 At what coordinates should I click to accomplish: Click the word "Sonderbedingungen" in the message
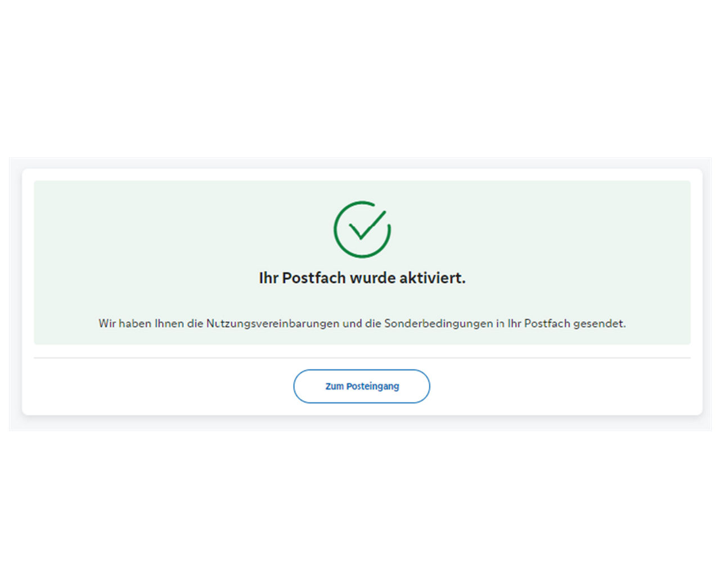tap(438, 323)
